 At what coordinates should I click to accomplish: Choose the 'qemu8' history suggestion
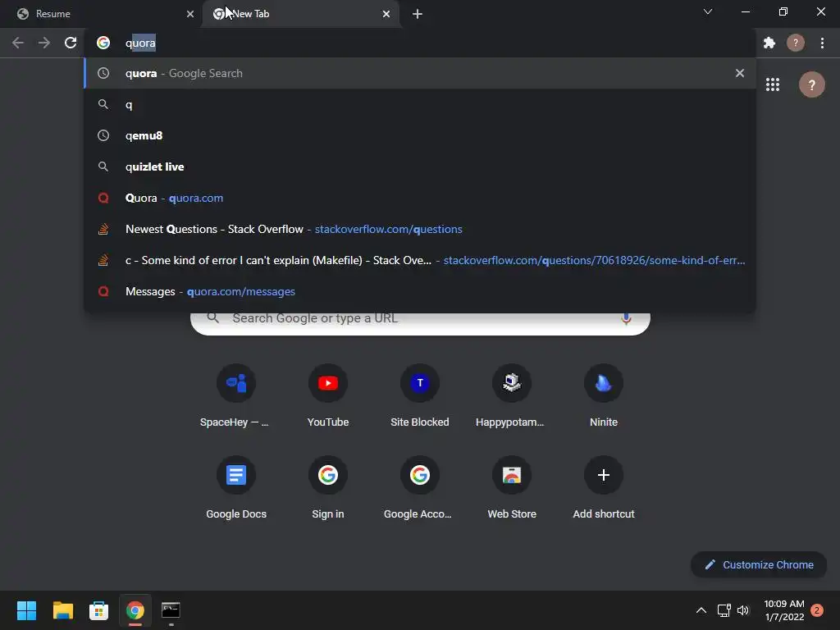pyautogui.click(x=420, y=135)
